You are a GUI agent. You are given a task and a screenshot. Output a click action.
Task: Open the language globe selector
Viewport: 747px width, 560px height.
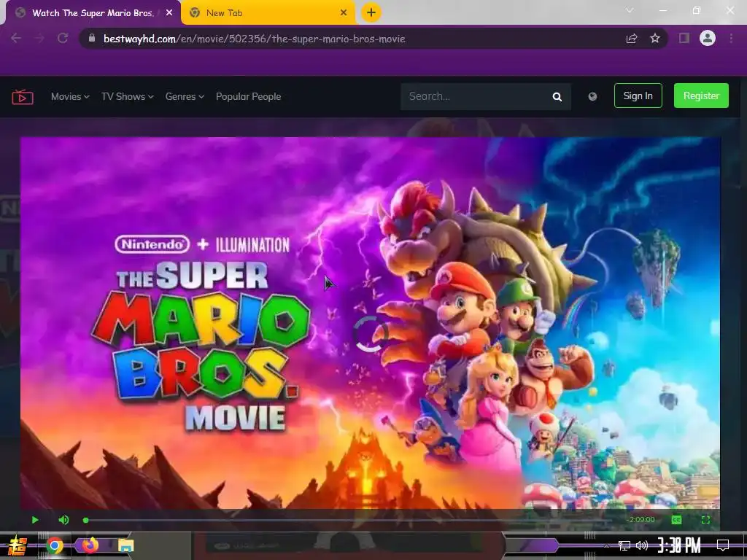click(x=592, y=97)
